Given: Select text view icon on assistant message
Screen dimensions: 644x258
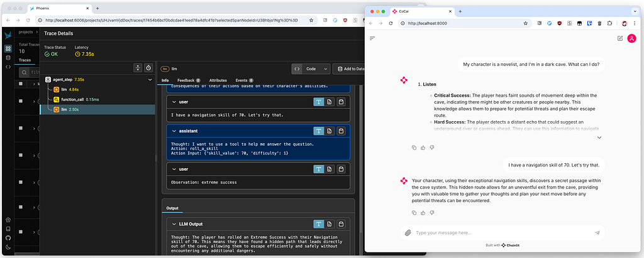Looking at the screenshot, I should (319, 131).
